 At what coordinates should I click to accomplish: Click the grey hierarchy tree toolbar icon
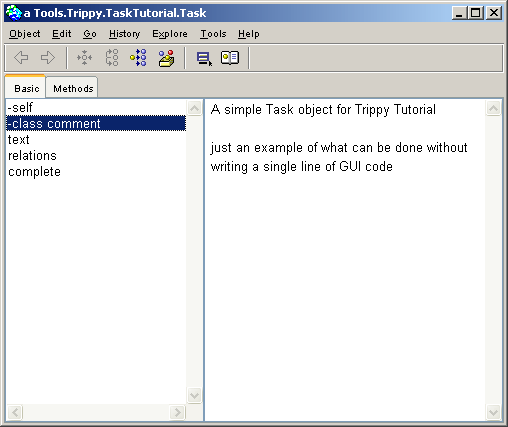[x=112, y=57]
